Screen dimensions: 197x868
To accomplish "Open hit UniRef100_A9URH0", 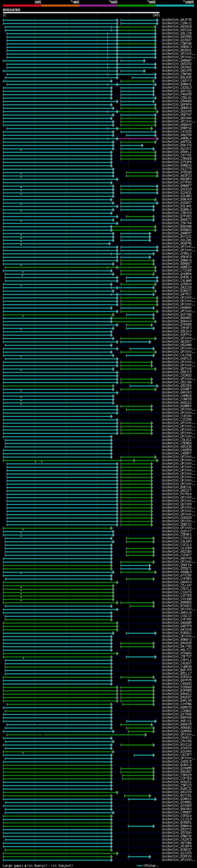I will (177, 308).
